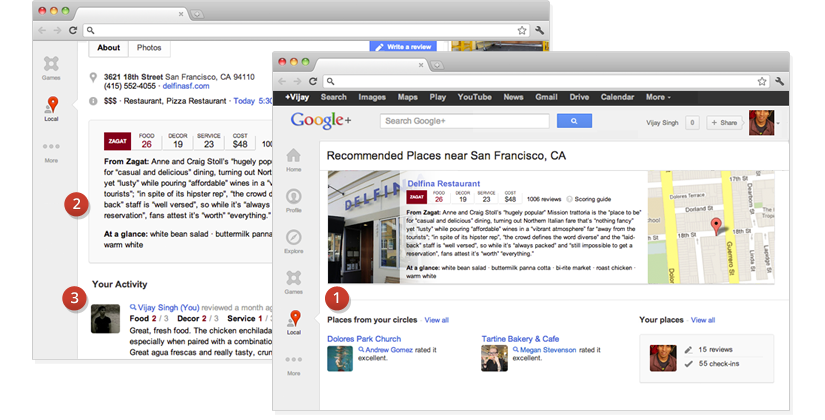Viewport: 825px width, 420px height.
Task: Click the Share button
Action: pyautogui.click(x=725, y=122)
